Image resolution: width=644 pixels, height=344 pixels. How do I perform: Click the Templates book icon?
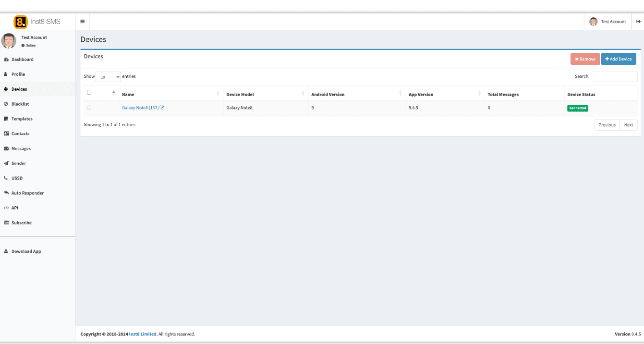click(6, 119)
